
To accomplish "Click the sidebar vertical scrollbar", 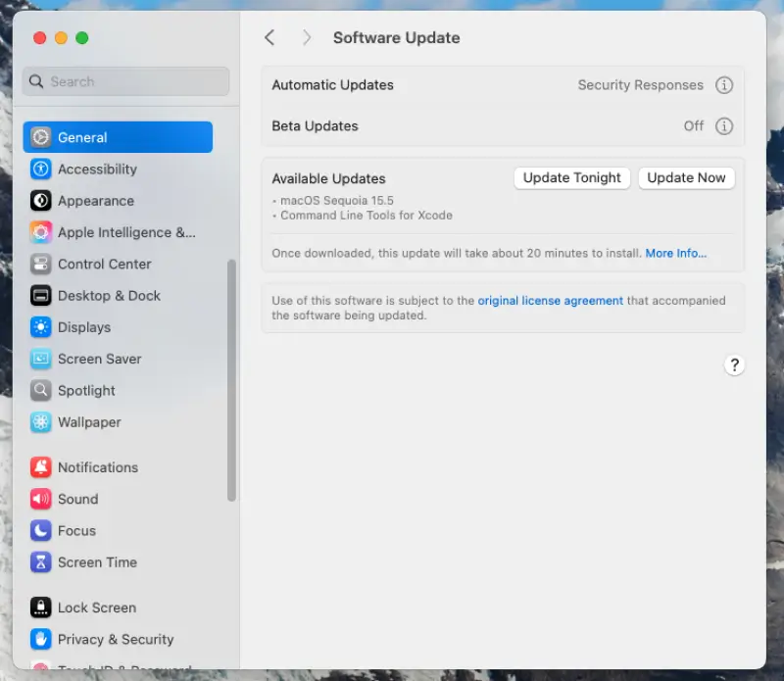I will [231, 380].
